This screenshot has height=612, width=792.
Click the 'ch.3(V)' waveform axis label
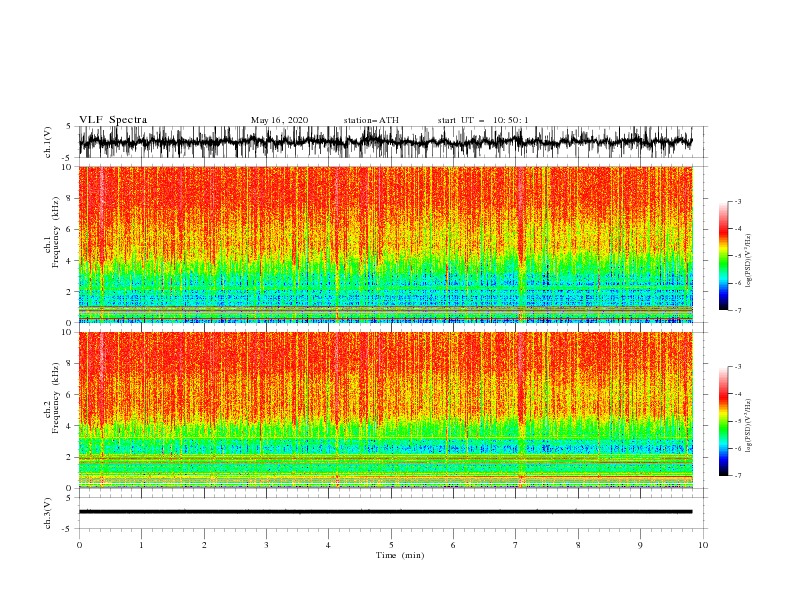tap(48, 513)
